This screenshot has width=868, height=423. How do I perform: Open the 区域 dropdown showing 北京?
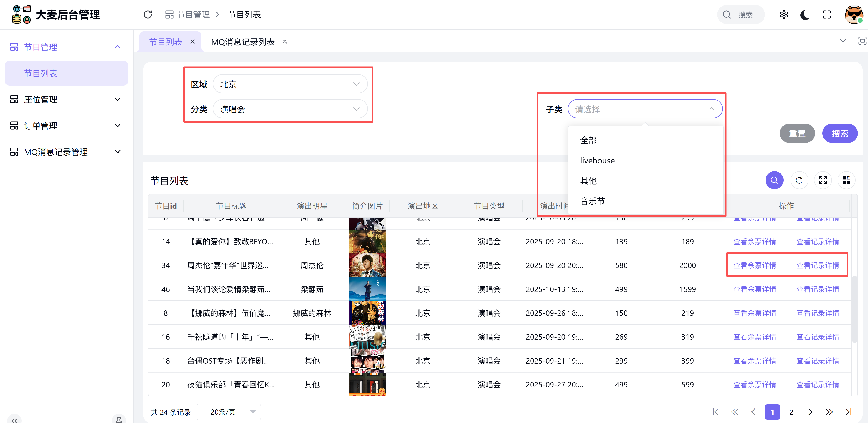[x=290, y=84]
